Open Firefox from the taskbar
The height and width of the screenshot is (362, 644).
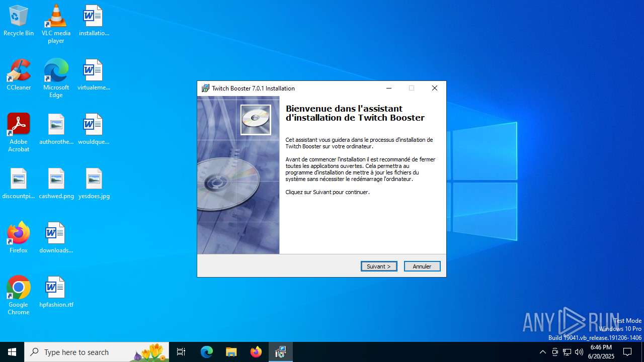pyautogui.click(x=256, y=352)
